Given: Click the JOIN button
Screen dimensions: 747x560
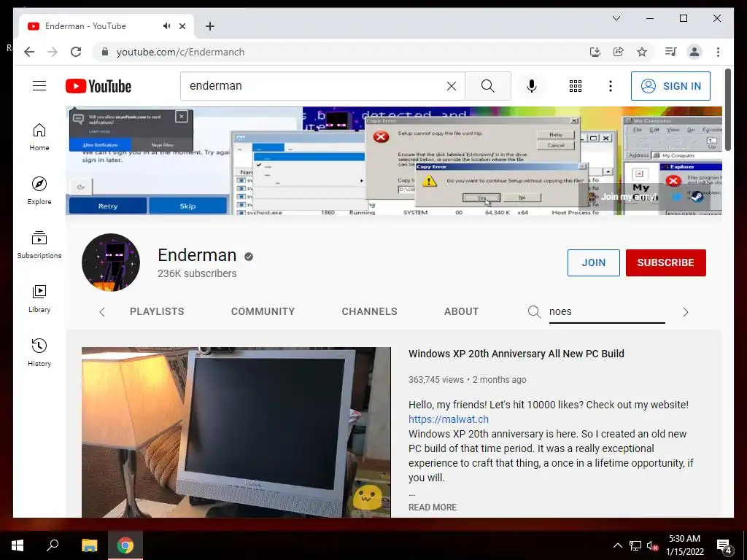Looking at the screenshot, I should point(594,262).
